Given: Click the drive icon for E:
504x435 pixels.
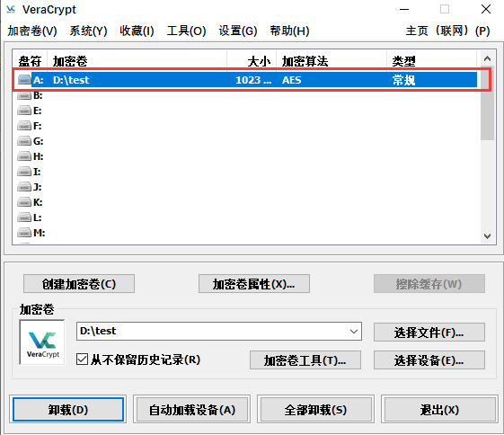Looking at the screenshot, I should tap(24, 111).
